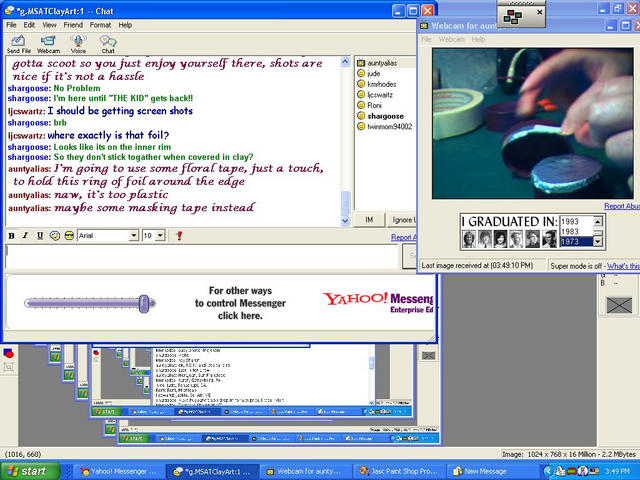Open the Friend menu
The height and width of the screenshot is (480, 640).
click(73, 25)
